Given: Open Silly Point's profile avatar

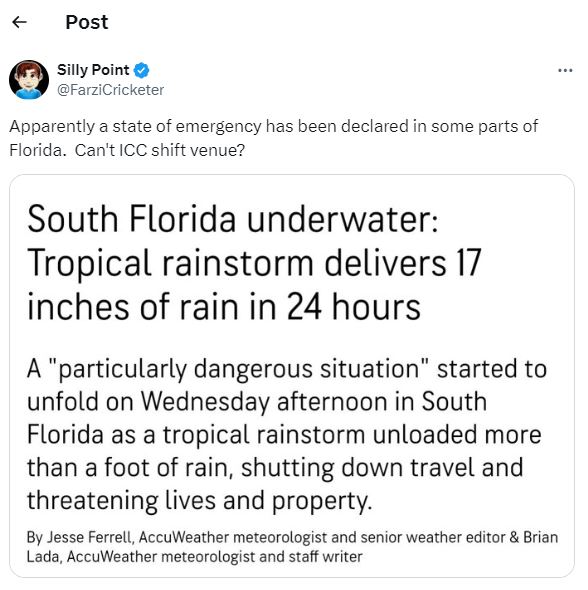Looking at the screenshot, I should point(29,80).
